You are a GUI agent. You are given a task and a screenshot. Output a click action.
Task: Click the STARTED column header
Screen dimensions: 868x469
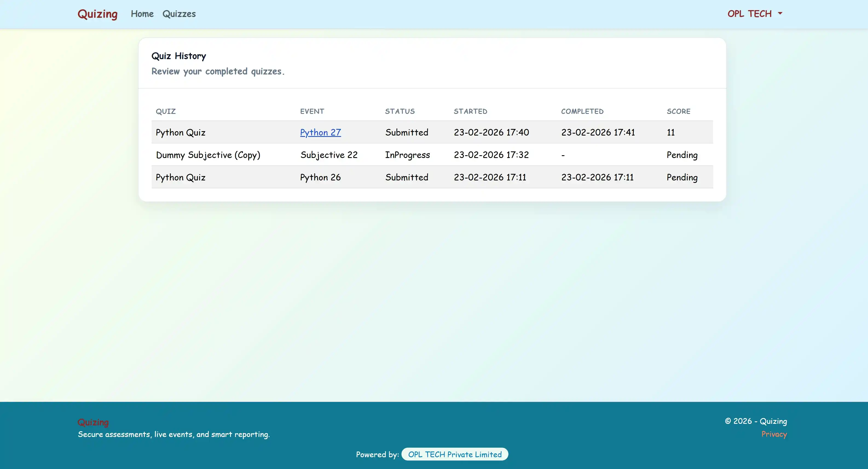pyautogui.click(x=470, y=111)
